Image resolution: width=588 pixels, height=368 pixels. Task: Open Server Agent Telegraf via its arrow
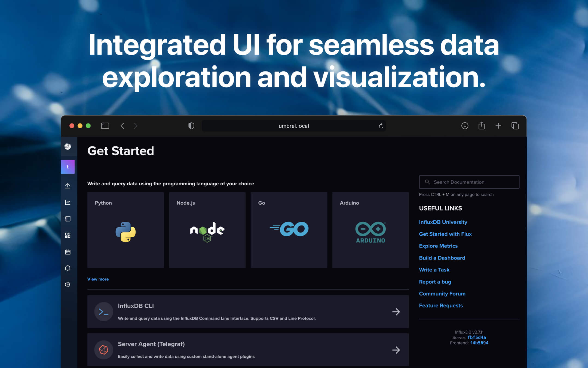pos(396,350)
